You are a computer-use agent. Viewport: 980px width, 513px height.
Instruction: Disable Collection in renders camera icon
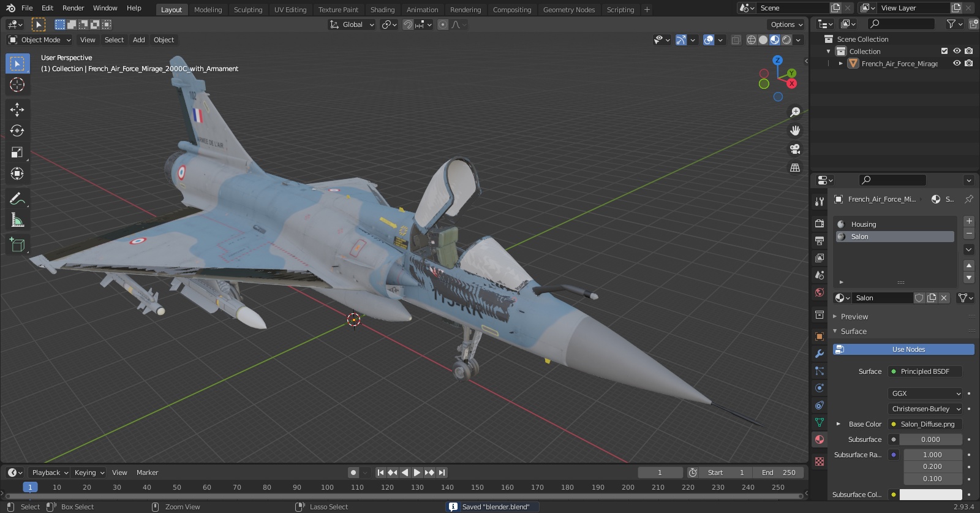pyautogui.click(x=969, y=51)
